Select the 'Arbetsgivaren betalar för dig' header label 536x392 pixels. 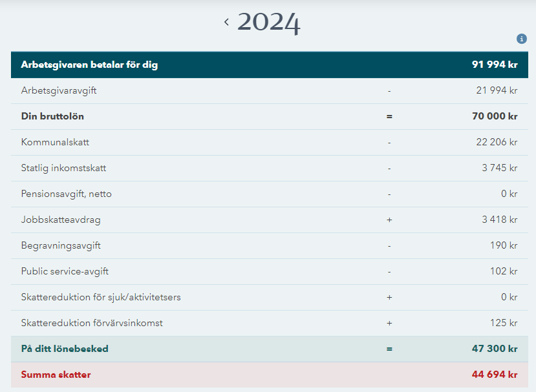pos(89,65)
